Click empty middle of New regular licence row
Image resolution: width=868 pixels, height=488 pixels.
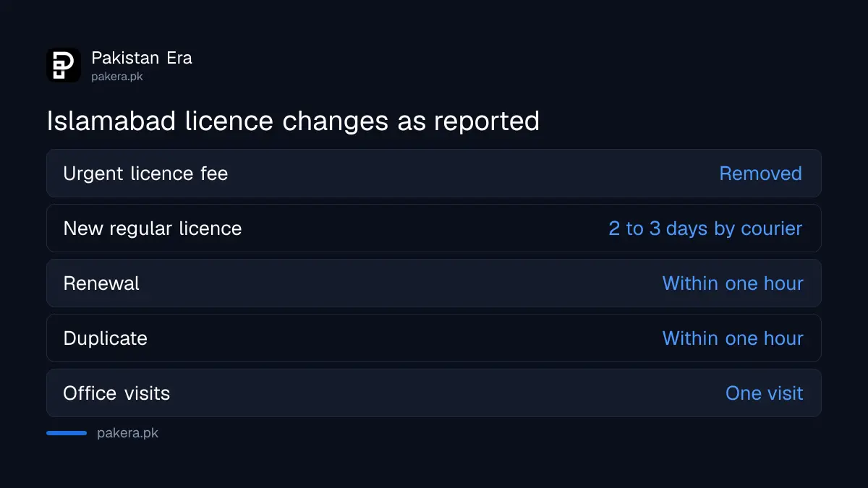[425, 228]
